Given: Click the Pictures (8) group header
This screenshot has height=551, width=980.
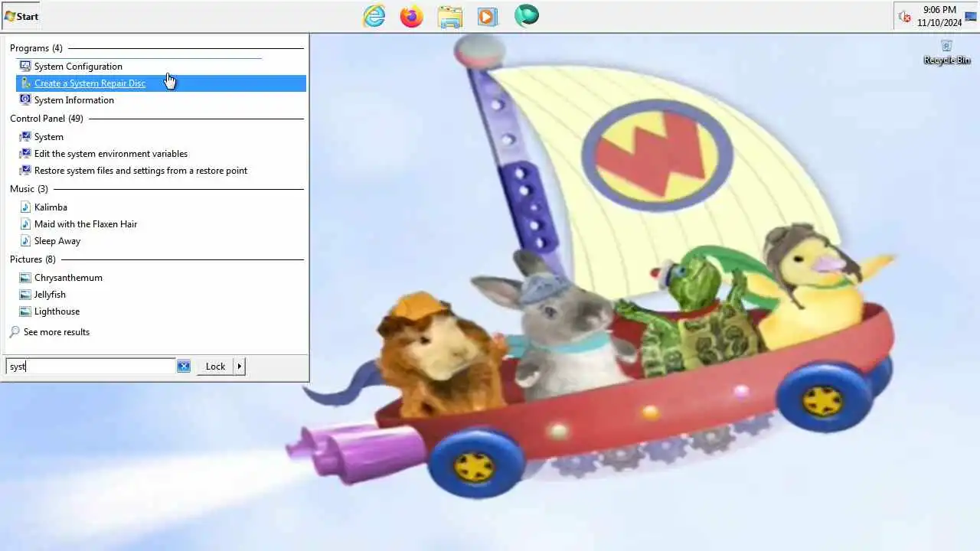Looking at the screenshot, I should [33, 259].
